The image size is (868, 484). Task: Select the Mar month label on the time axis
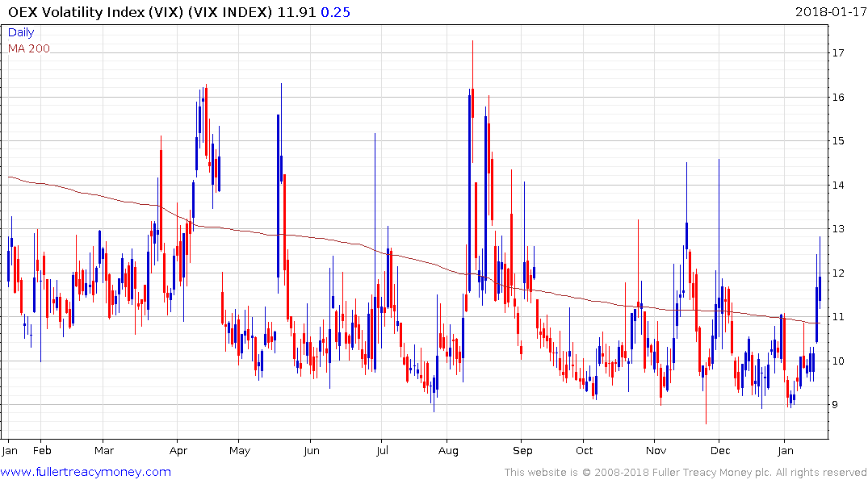[104, 451]
